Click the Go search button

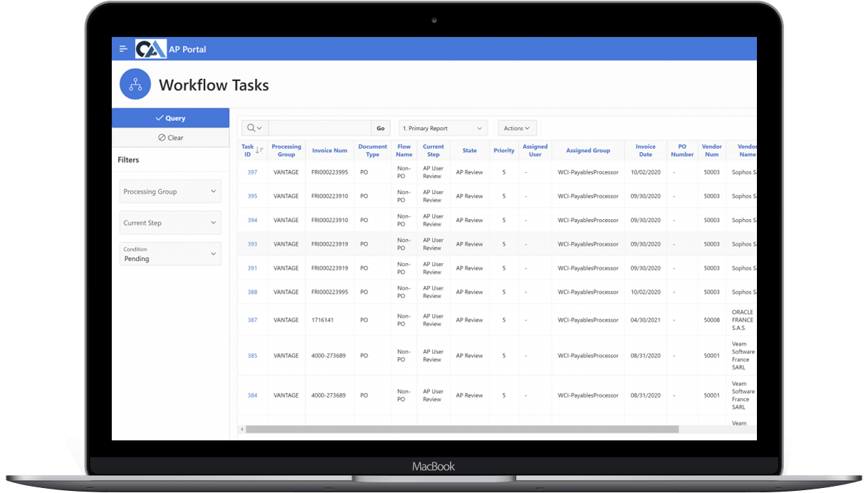(x=380, y=128)
